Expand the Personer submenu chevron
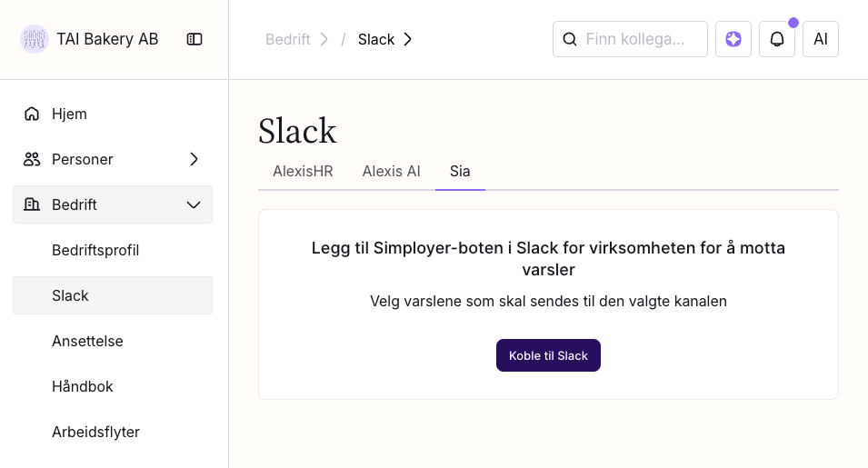This screenshot has width=868, height=468. (x=194, y=159)
